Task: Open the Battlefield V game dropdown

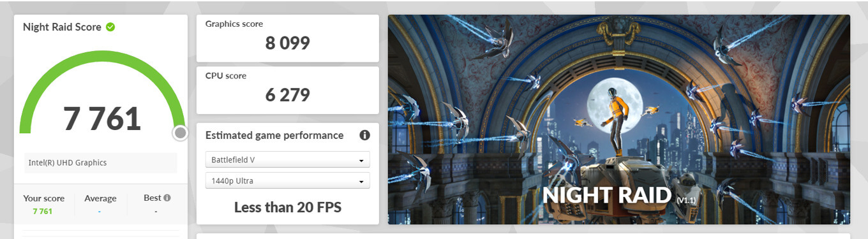Action: coord(288,160)
